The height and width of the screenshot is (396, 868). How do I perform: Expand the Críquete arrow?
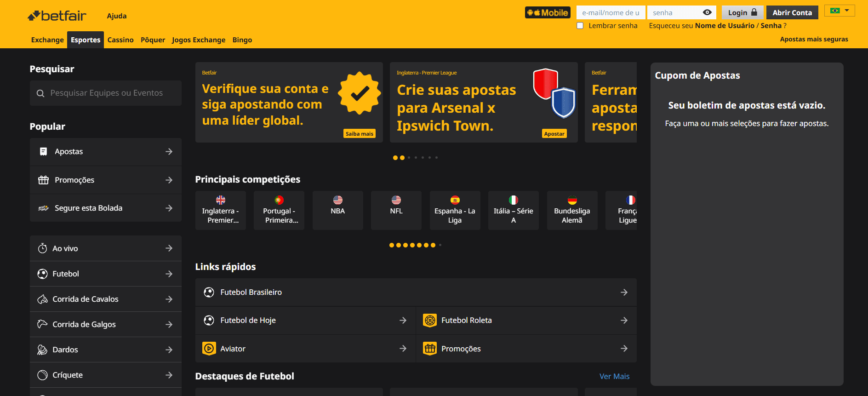click(x=169, y=375)
